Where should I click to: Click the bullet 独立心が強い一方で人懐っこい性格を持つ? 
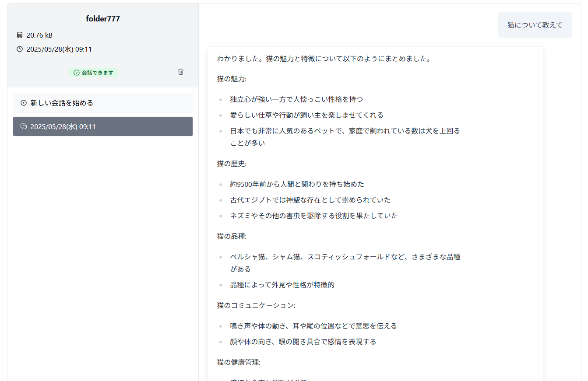[296, 99]
